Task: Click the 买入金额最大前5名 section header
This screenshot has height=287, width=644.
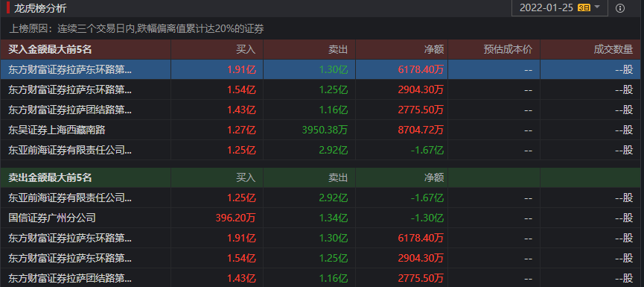Action: point(50,50)
